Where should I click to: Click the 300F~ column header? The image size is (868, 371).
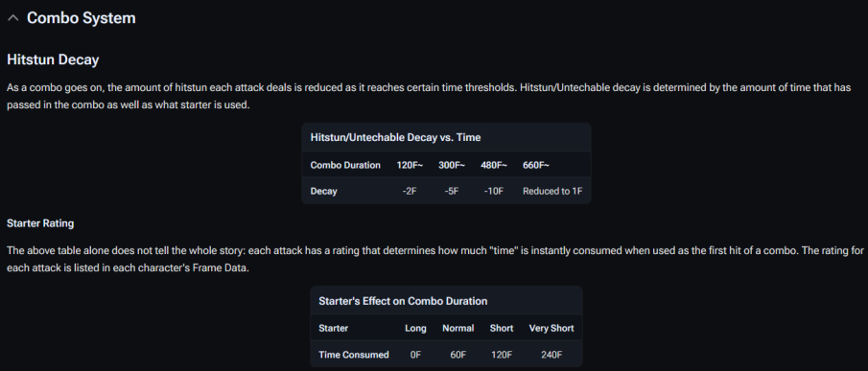point(452,165)
